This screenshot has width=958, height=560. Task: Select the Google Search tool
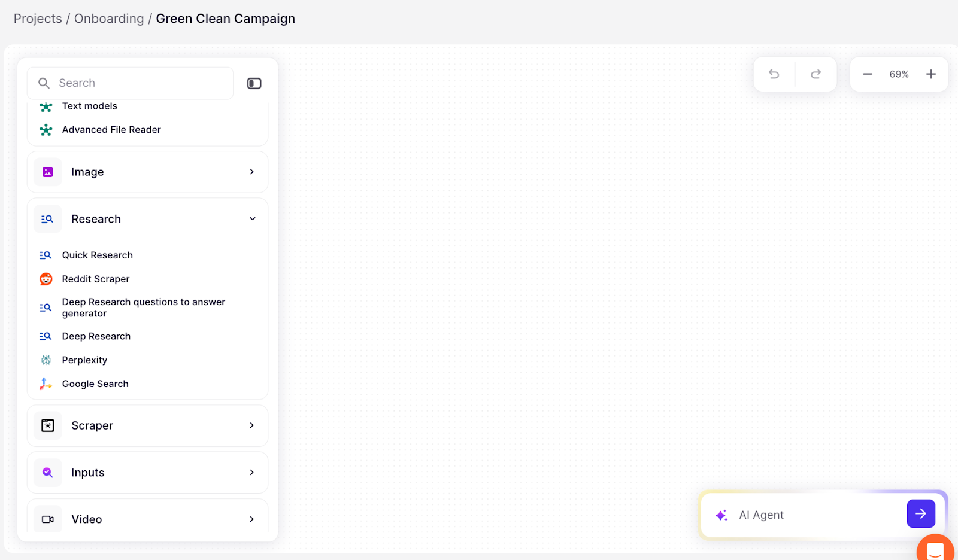(95, 384)
